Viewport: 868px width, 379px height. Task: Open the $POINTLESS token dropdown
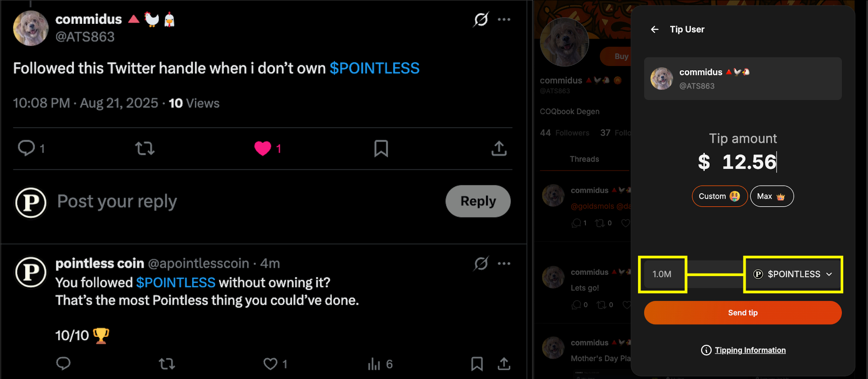coord(793,274)
